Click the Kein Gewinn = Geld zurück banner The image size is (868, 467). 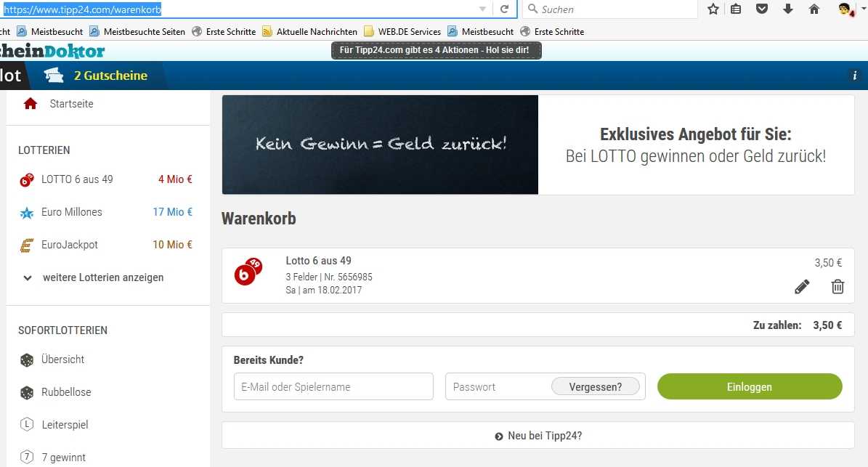click(381, 145)
